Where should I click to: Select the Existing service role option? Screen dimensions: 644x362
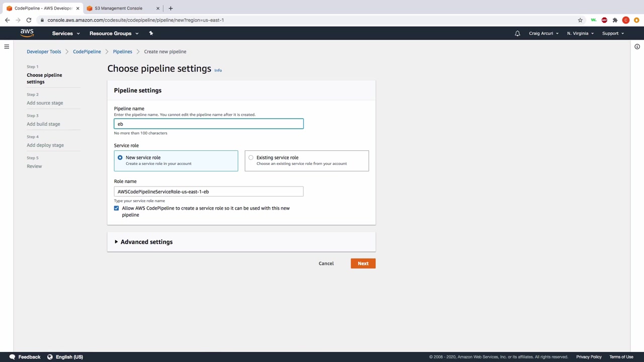coord(306,160)
